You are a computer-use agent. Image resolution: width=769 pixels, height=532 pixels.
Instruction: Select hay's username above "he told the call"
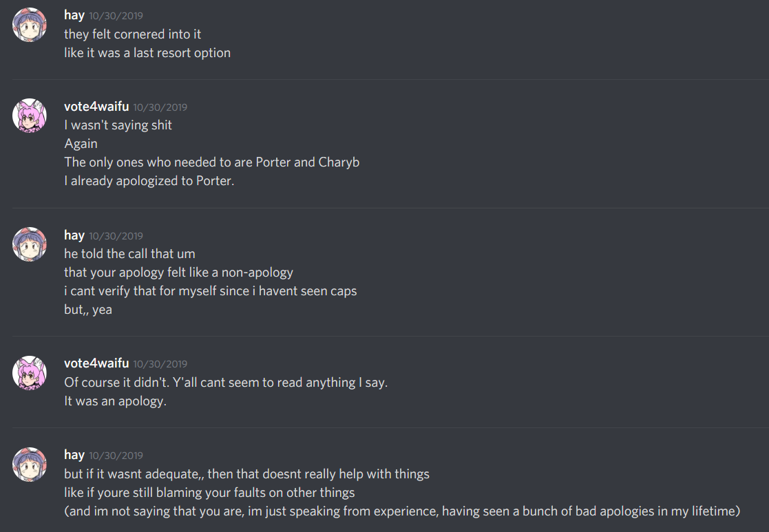(x=74, y=235)
